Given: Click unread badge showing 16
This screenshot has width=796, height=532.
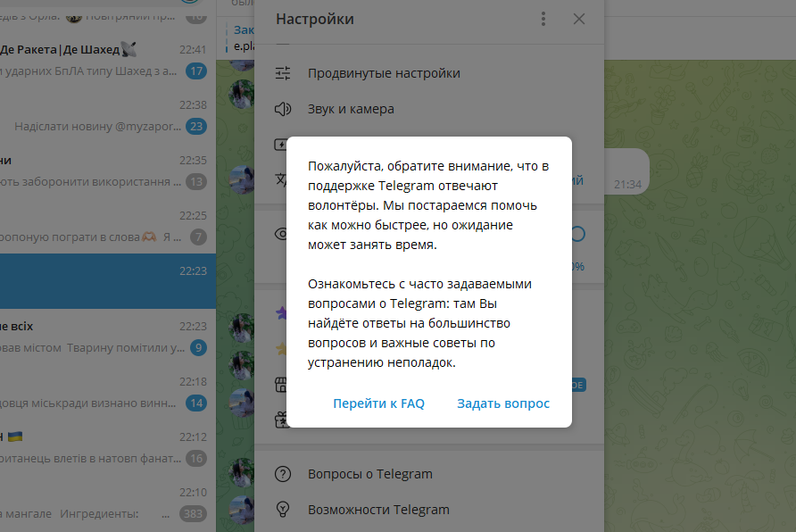Looking at the screenshot, I should tap(196, 459).
